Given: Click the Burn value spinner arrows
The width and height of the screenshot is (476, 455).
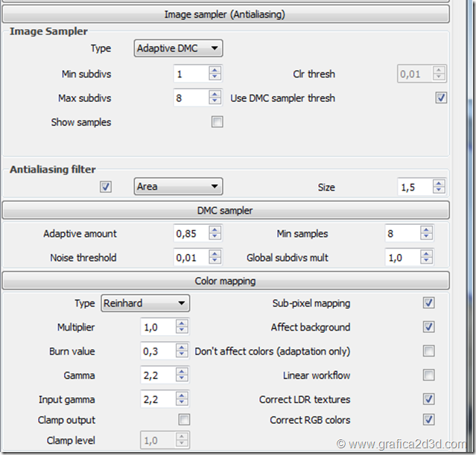Looking at the screenshot, I should (x=183, y=351).
